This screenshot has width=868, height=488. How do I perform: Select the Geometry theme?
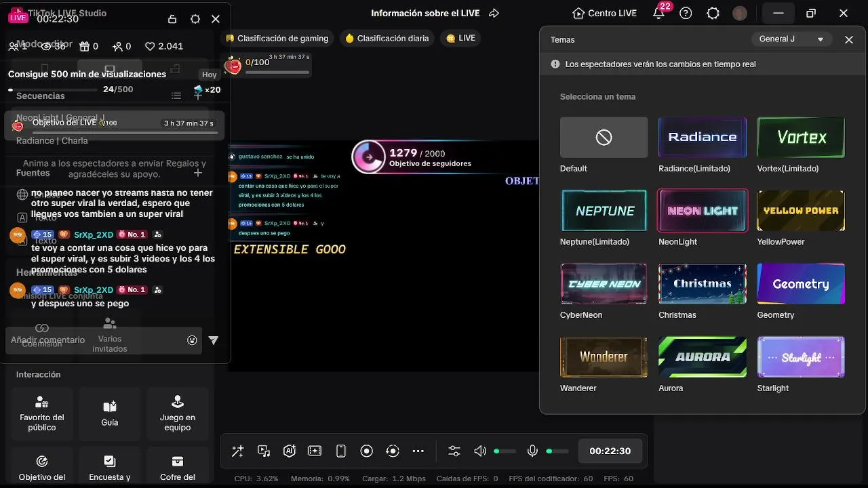click(x=801, y=284)
